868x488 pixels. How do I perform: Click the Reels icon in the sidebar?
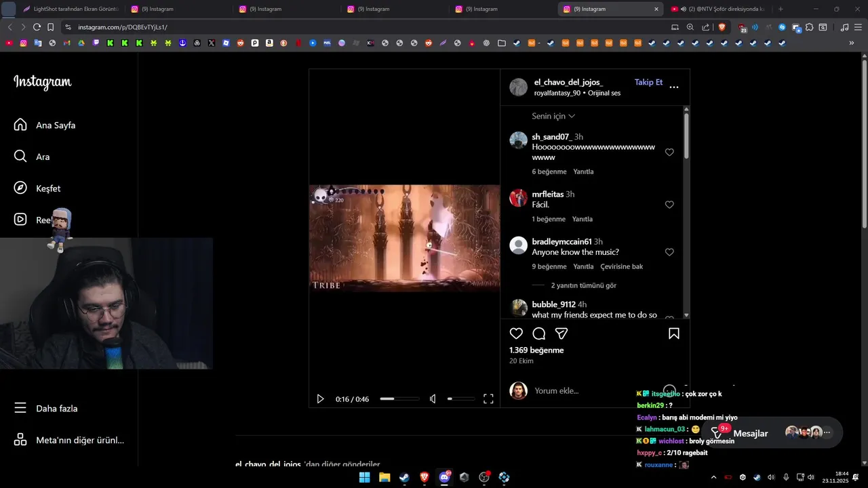coord(20,220)
